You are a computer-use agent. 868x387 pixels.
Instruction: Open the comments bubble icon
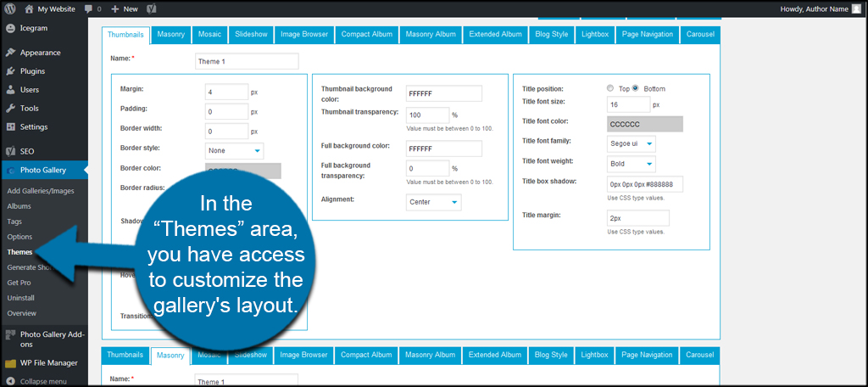click(88, 9)
